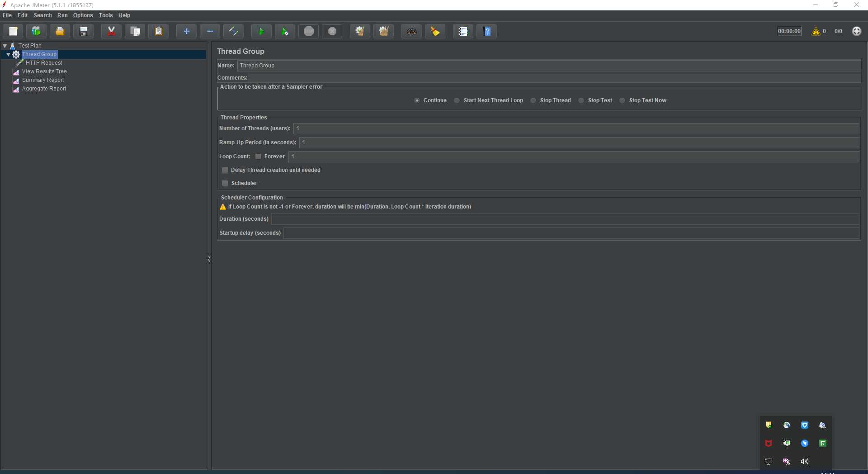This screenshot has height=474, width=868.
Task: Open the Templates toolbar icon
Action: (36, 31)
